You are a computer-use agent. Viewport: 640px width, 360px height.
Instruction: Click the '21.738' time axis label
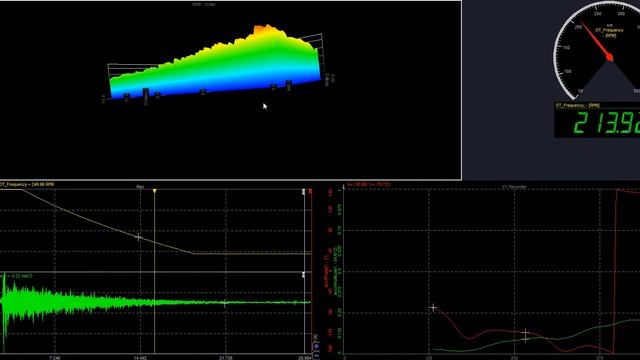(226, 358)
